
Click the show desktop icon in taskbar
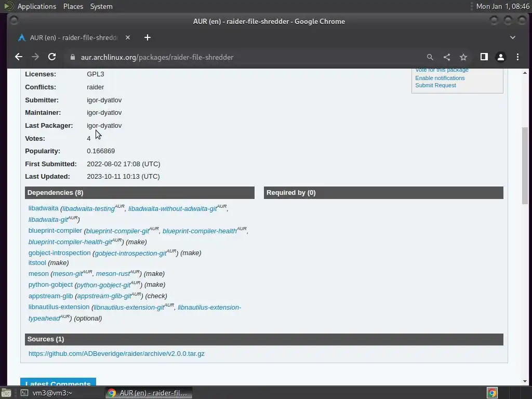point(6,393)
